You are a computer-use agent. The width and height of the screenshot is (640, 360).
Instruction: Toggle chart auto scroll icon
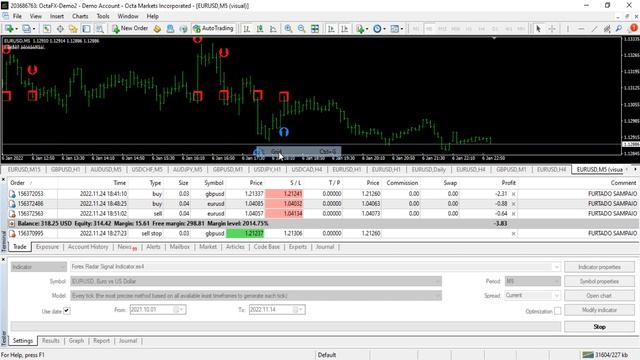331,29
